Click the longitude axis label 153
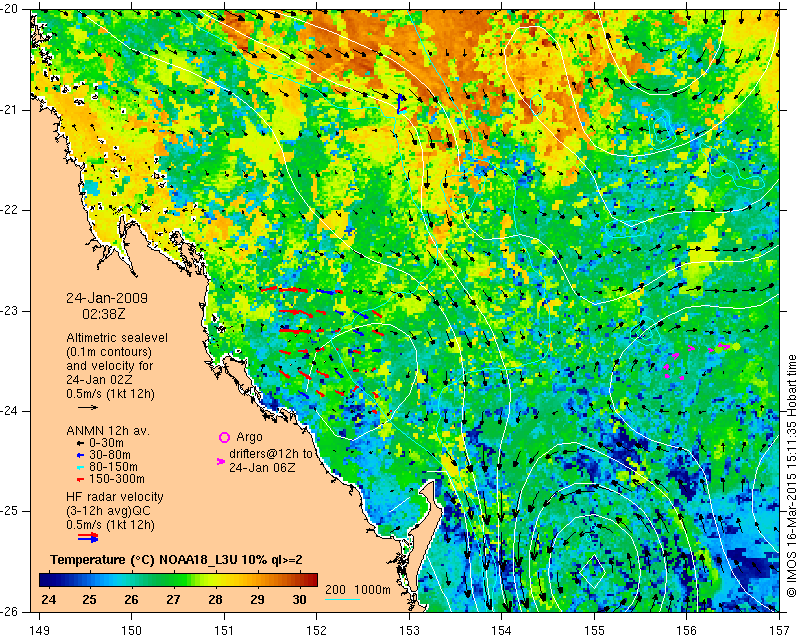This screenshot has width=800, height=640. pyautogui.click(x=409, y=631)
